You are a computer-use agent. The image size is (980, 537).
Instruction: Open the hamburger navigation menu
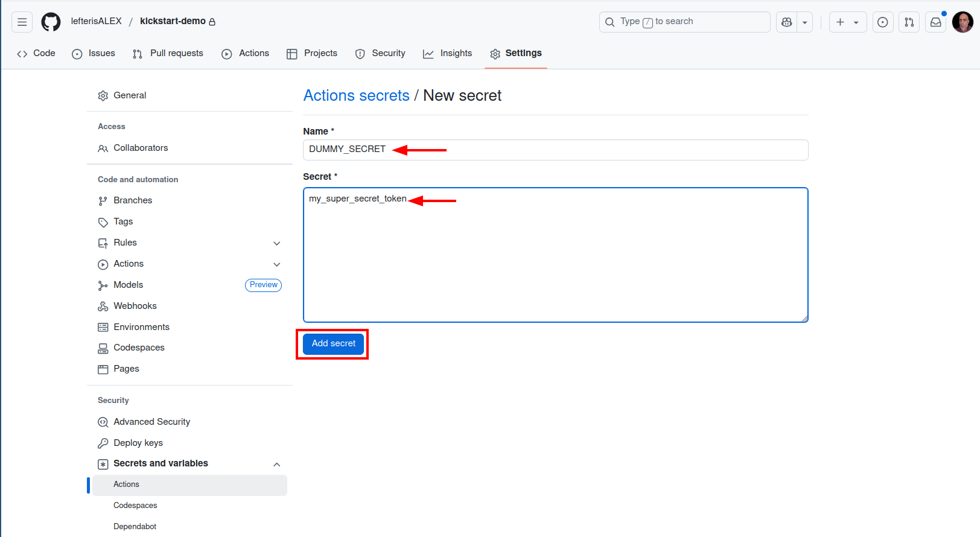[x=22, y=22]
